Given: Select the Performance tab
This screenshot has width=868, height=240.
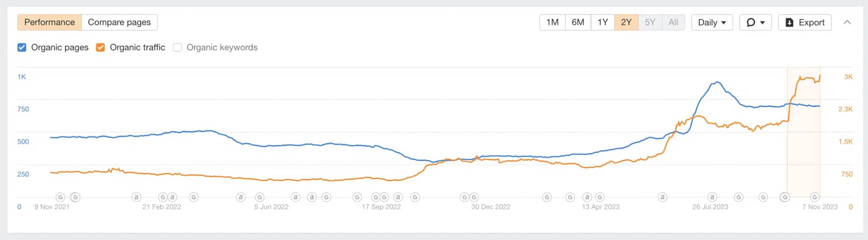Looking at the screenshot, I should (49, 22).
